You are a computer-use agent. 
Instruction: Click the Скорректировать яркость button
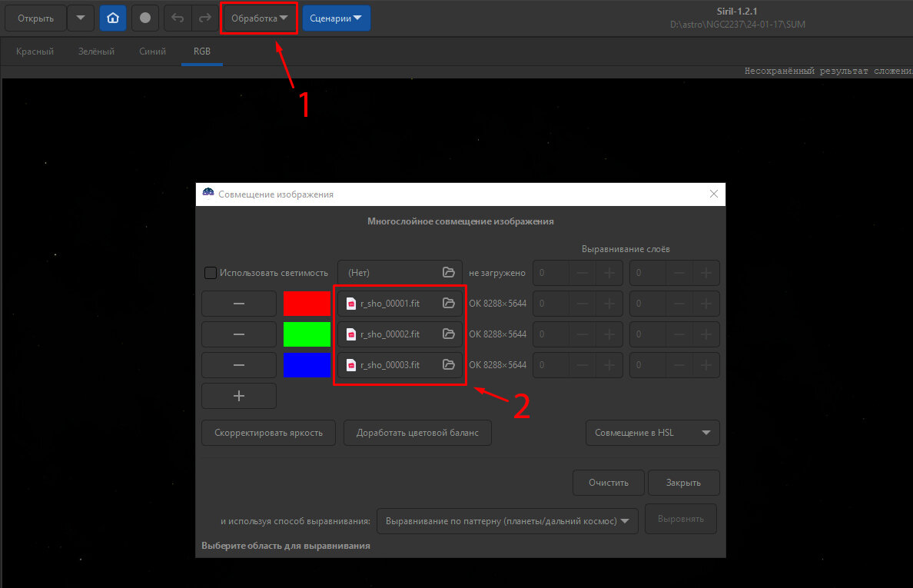(268, 433)
